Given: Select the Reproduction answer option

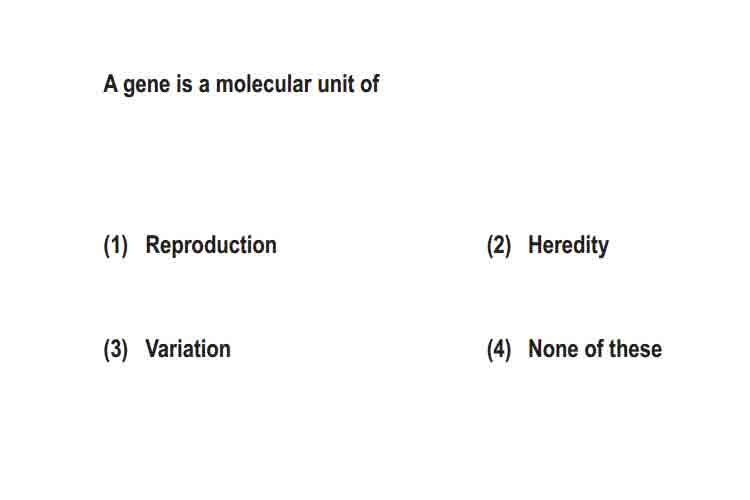Looking at the screenshot, I should [x=211, y=245].
